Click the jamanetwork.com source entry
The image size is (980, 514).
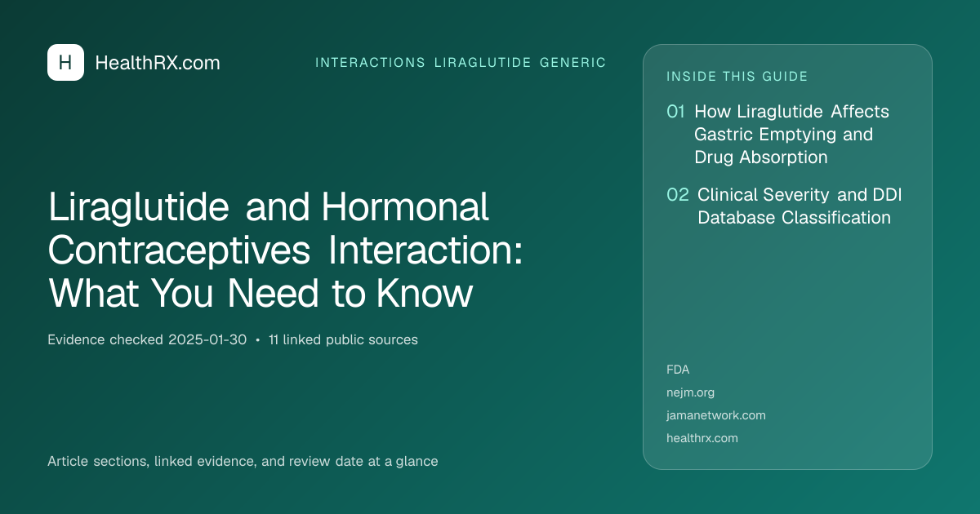[x=716, y=415]
